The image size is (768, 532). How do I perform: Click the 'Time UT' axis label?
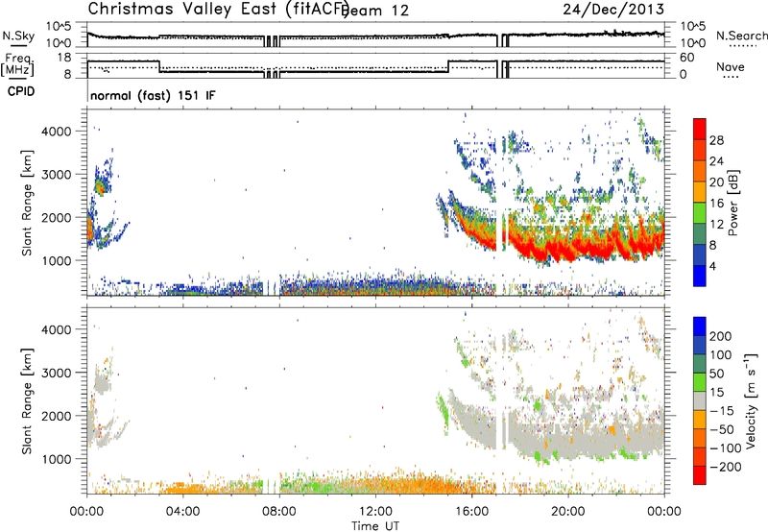point(375,526)
